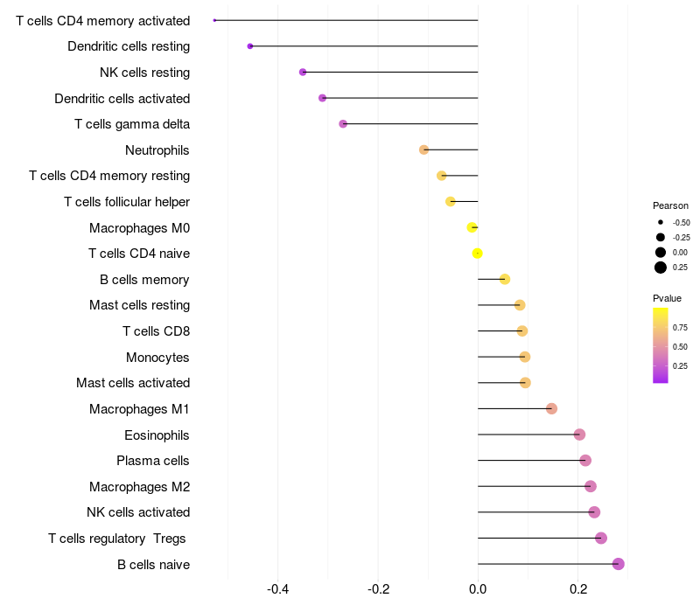700x612 pixels.
Task: Select the T cells gamma delta dot
Action: pos(343,124)
